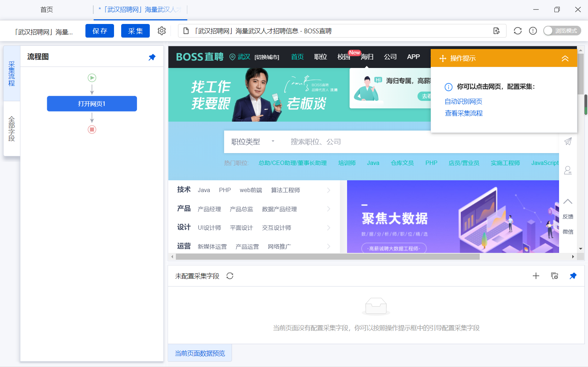Open the 当前页面数据预览 tab

coord(200,353)
